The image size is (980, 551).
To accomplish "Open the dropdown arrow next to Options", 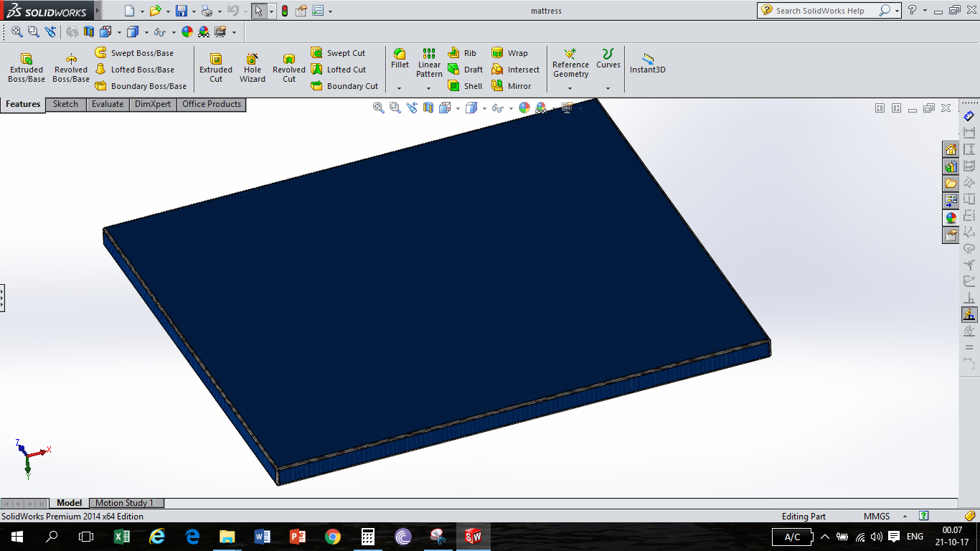I will [329, 11].
